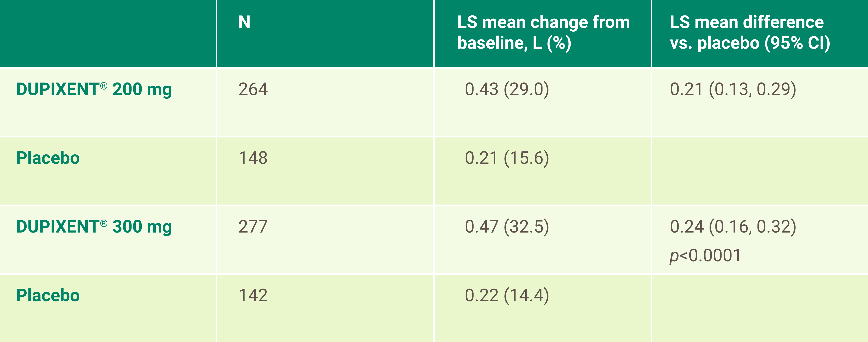Click the cell showing 142
Screen dimensions: 868x342
pyautogui.click(x=253, y=295)
